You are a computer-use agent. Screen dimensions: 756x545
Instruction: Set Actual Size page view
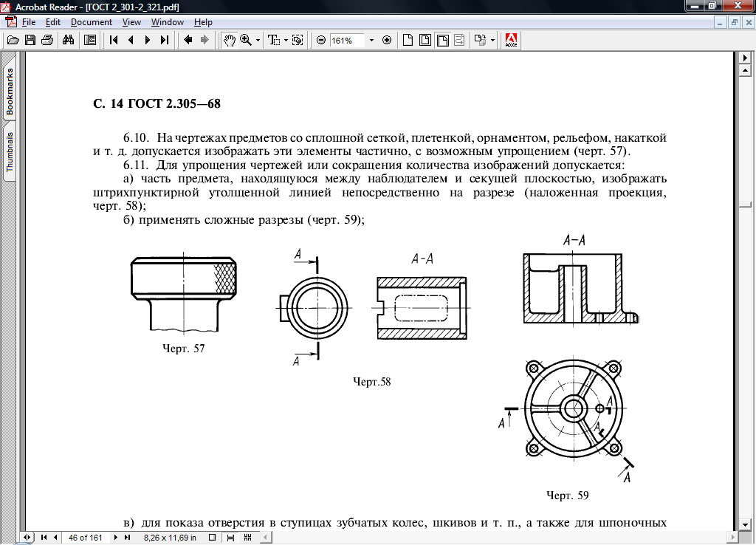click(x=408, y=40)
